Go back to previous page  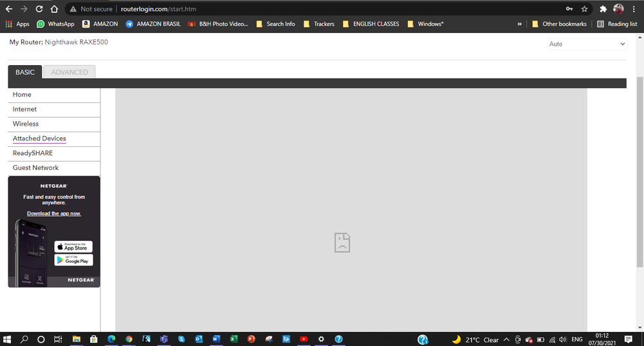tap(9, 9)
